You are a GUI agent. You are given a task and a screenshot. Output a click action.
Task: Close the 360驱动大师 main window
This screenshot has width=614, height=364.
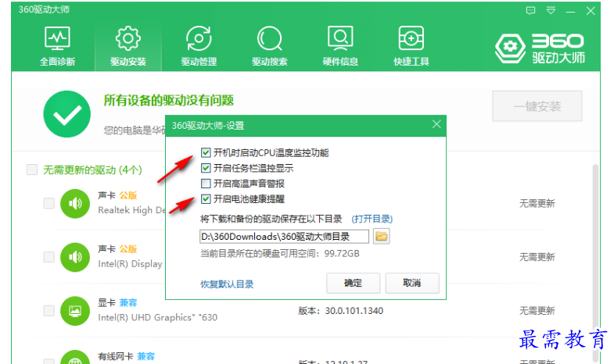tap(591, 11)
